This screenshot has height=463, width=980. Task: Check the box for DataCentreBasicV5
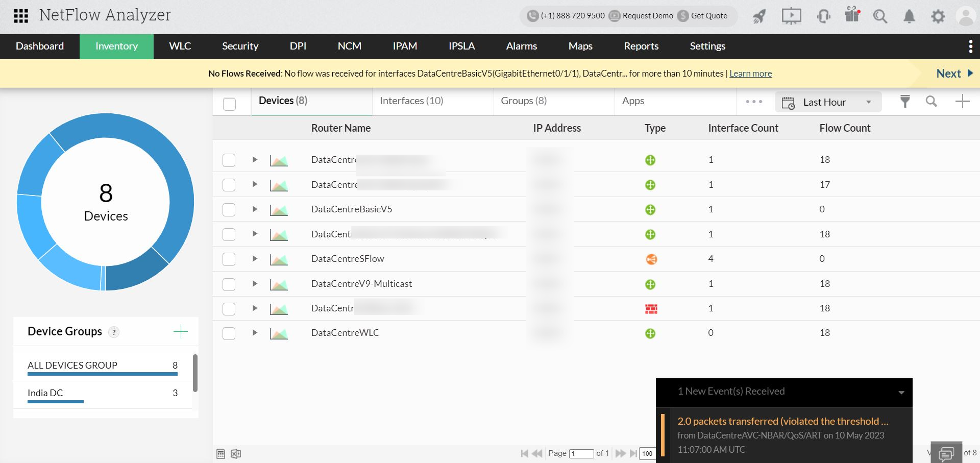(x=229, y=210)
